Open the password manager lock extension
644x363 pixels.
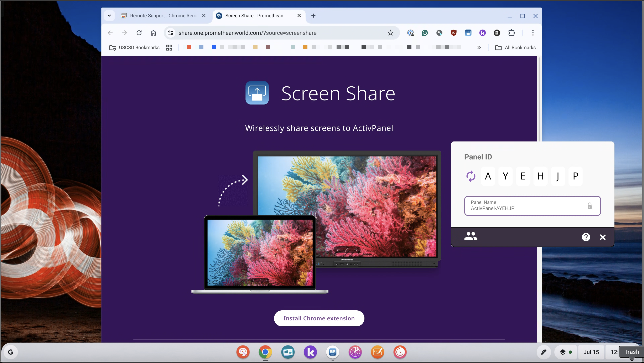click(410, 33)
